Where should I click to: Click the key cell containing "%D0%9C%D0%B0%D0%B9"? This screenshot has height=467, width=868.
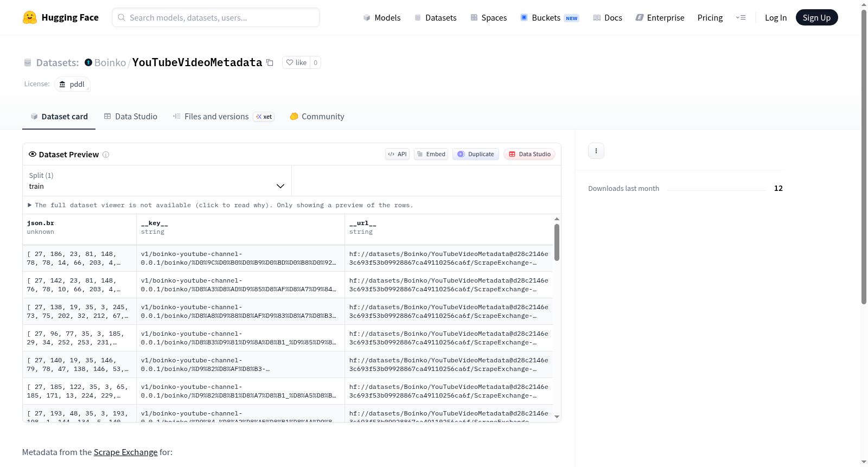240,258
